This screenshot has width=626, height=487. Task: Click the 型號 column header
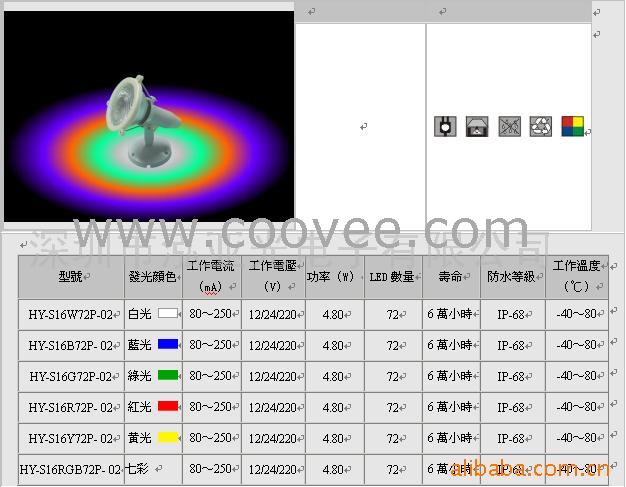[71, 277]
